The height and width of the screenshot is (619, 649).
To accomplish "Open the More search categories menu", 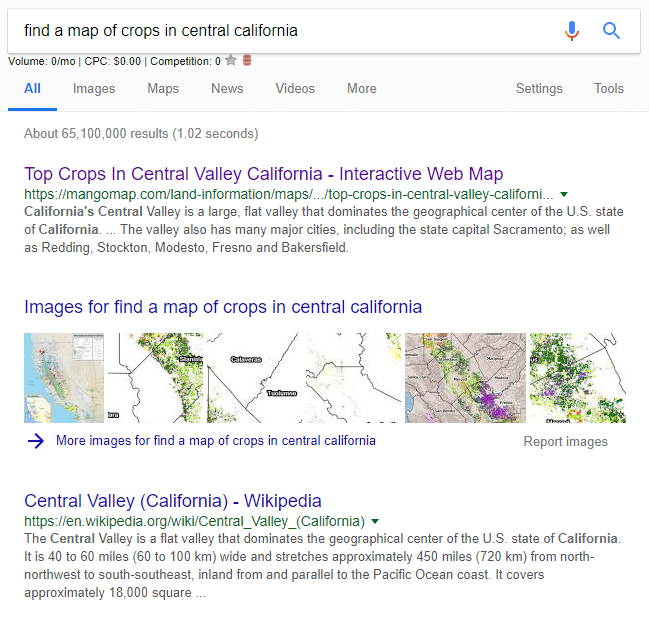I will coord(362,88).
